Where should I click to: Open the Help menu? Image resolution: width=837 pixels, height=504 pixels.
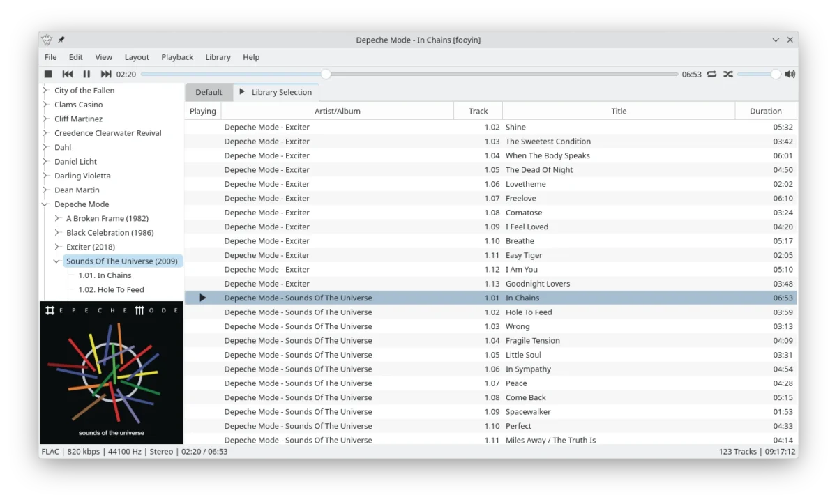(251, 57)
